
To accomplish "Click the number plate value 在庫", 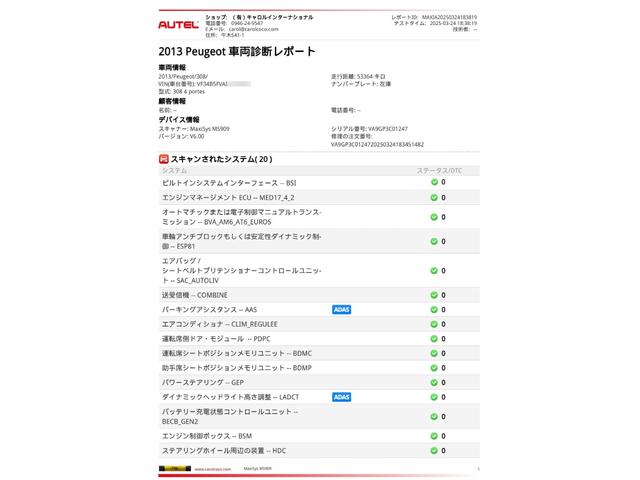I will 385,84.
